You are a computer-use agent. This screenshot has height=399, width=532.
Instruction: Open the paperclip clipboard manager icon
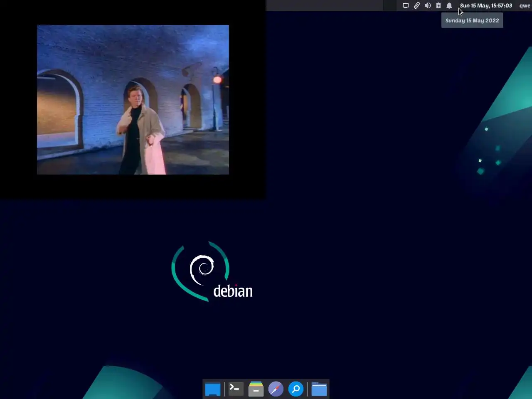[x=416, y=5]
